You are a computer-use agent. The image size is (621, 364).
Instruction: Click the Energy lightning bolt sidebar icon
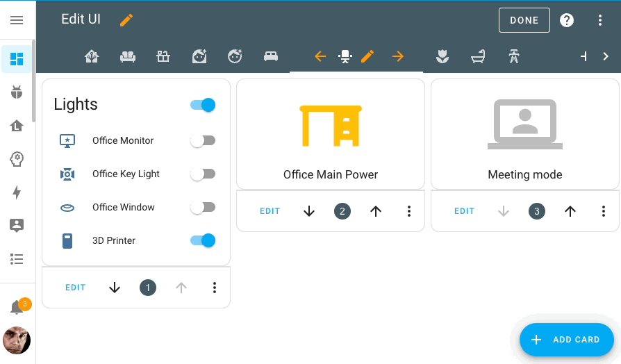click(x=17, y=192)
